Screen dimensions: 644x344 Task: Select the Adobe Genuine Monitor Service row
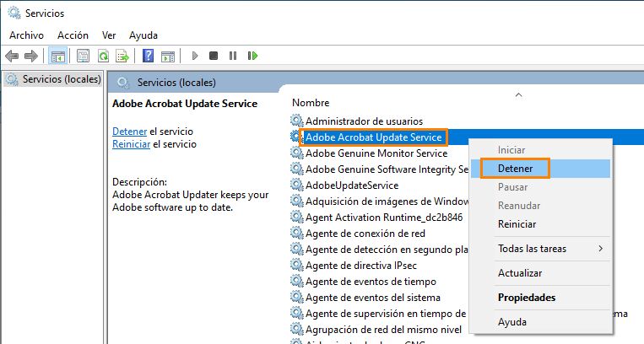coord(376,153)
